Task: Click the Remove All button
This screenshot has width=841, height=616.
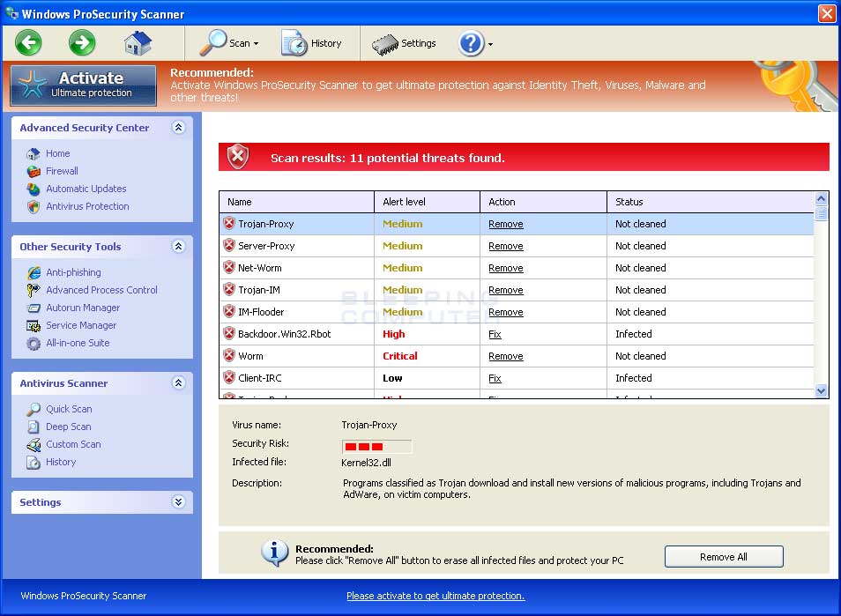Action: [723, 556]
